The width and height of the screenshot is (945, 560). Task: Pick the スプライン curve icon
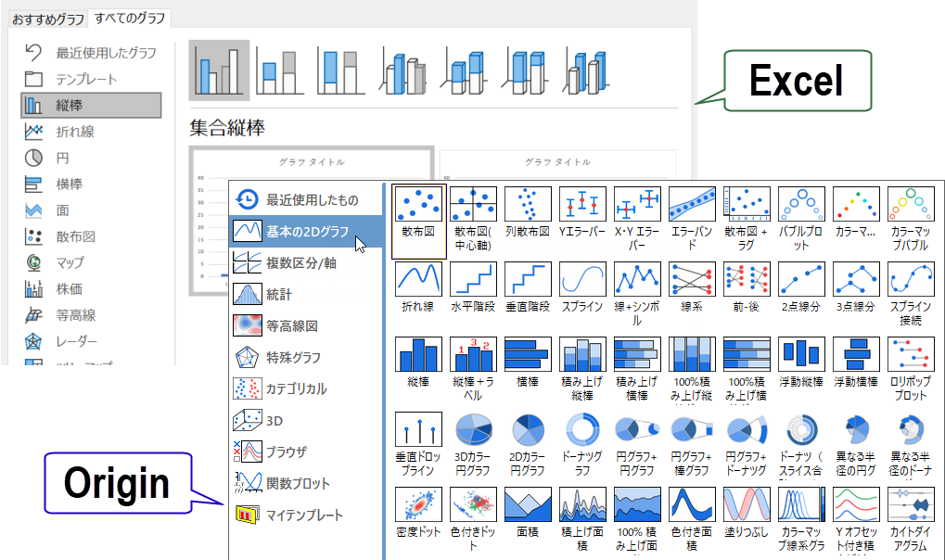click(x=582, y=279)
